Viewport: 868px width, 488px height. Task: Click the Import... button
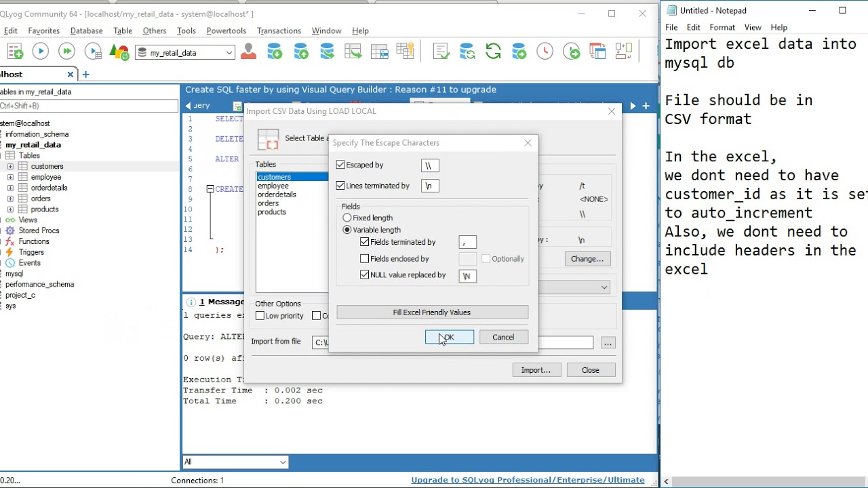pyautogui.click(x=536, y=370)
